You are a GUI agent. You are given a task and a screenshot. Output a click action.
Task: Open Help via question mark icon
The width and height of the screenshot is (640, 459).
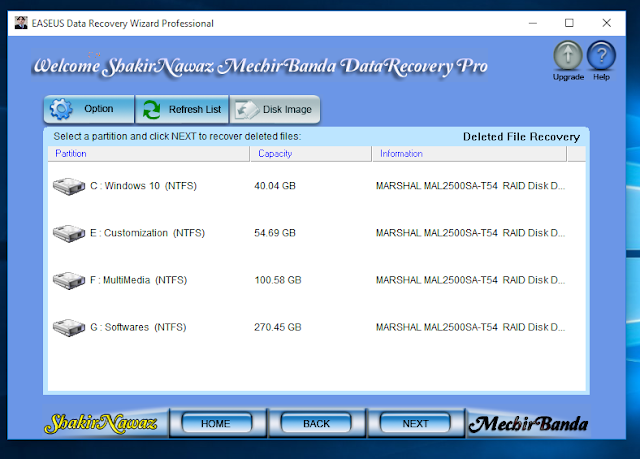click(601, 55)
